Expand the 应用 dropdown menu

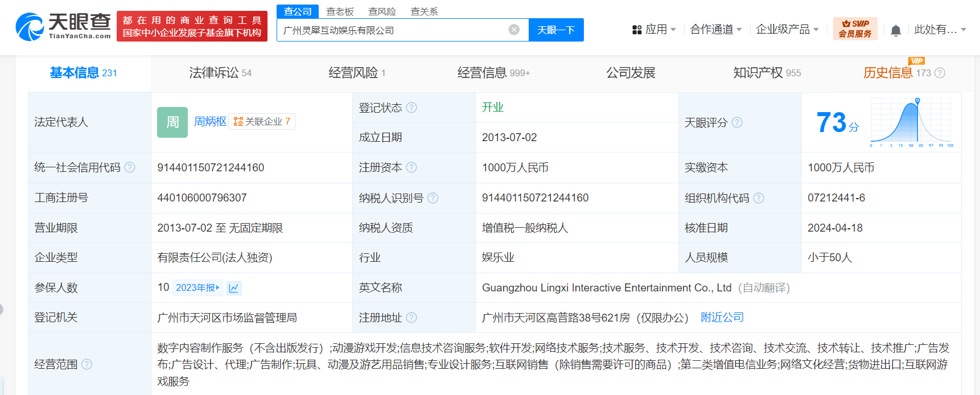tap(654, 30)
